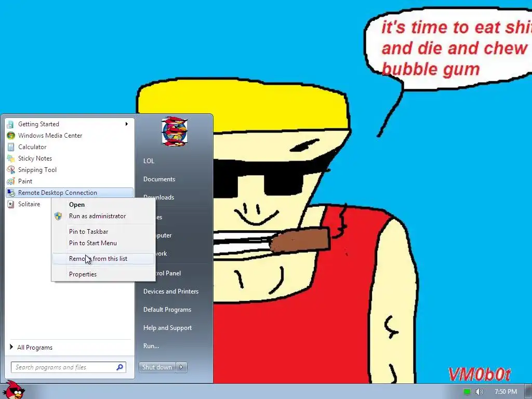This screenshot has height=399, width=532.
Task: Choose Pin to Start Menu
Action: (x=103, y=243)
